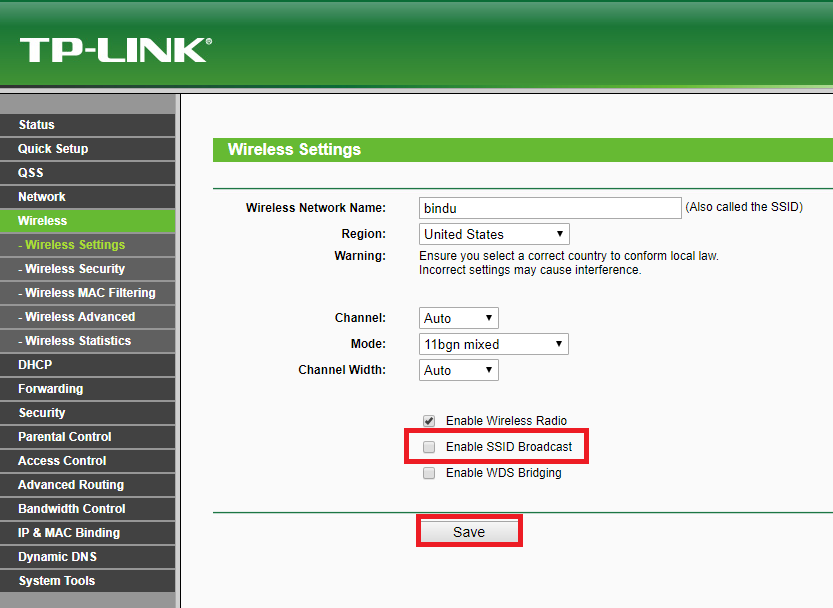Click the Wireless Network Name field
Screen dimensions: 833x608
click(550, 208)
